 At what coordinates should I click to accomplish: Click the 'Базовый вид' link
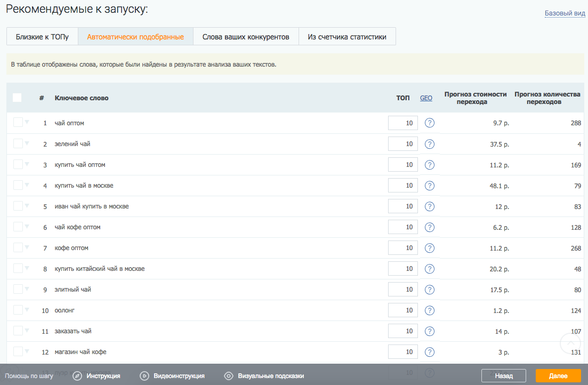[x=565, y=13]
